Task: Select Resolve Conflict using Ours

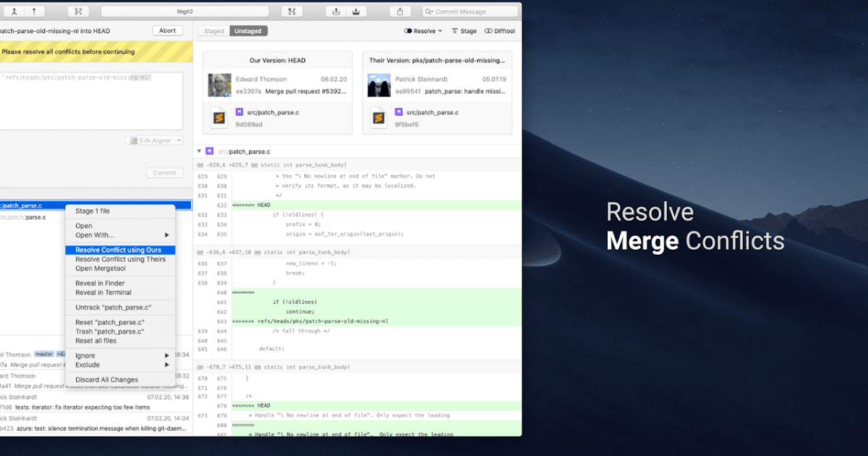Action: (x=120, y=250)
